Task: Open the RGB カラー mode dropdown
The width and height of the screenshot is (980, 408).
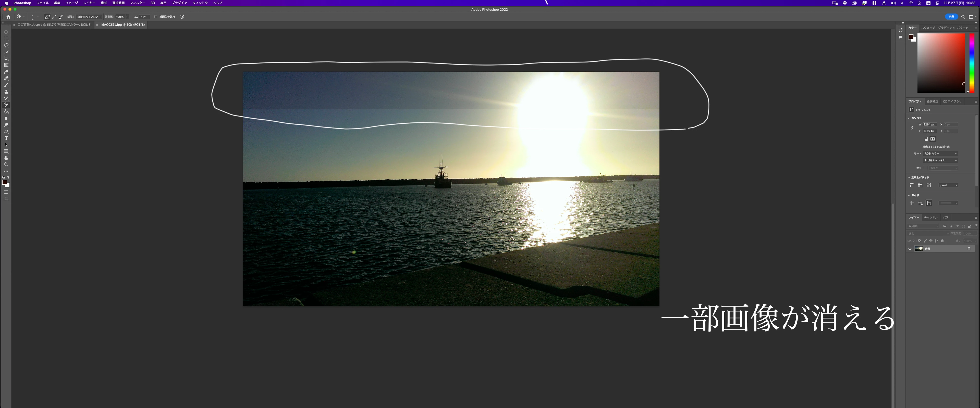Action: [940, 154]
